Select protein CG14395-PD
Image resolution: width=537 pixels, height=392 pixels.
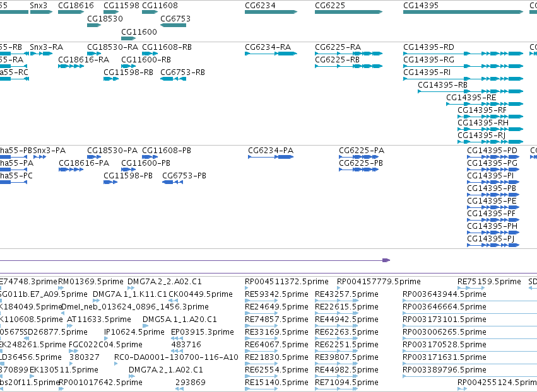pyautogui.click(x=493, y=157)
